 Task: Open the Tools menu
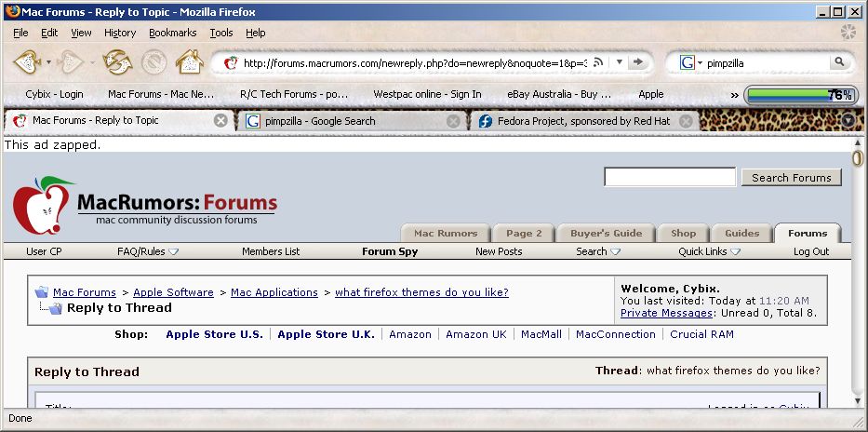[x=220, y=33]
